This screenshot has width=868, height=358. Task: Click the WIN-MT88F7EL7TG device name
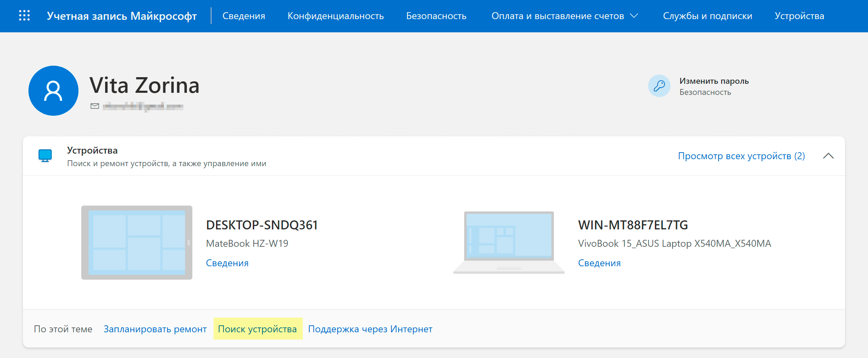coord(633,225)
